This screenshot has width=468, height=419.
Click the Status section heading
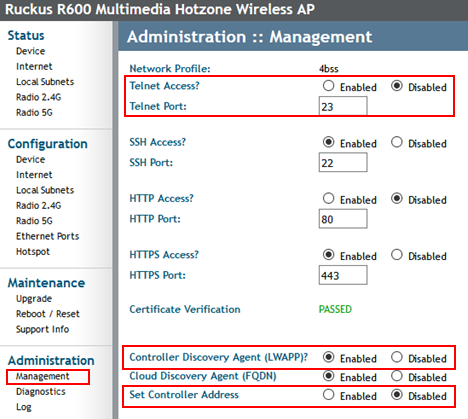(x=26, y=35)
